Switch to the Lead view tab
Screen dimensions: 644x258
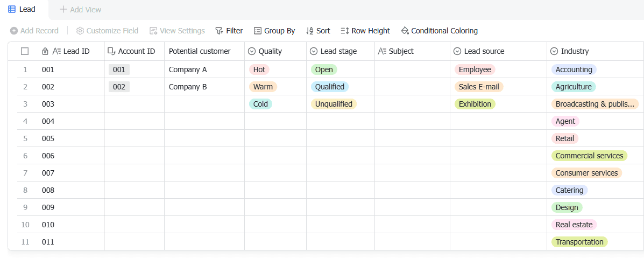coord(22,9)
